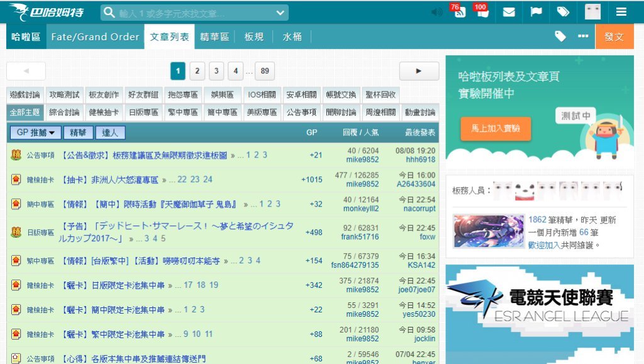Click the flag icon in top bar

click(x=536, y=11)
